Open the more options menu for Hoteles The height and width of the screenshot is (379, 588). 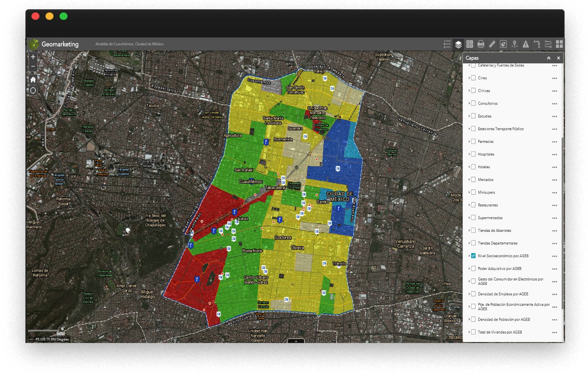[x=554, y=167]
